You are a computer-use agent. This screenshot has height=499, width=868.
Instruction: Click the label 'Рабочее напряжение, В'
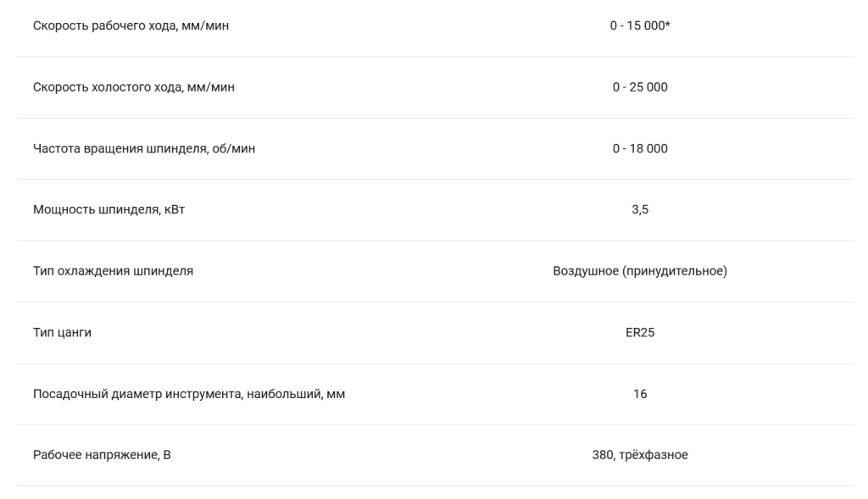102,455
